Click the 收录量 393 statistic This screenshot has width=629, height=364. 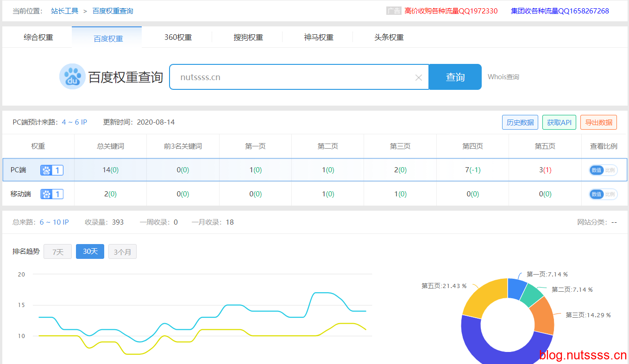coord(104,222)
